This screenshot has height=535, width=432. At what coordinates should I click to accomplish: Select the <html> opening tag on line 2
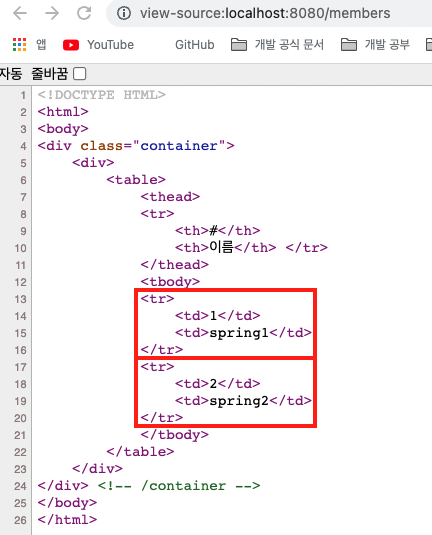63,112
